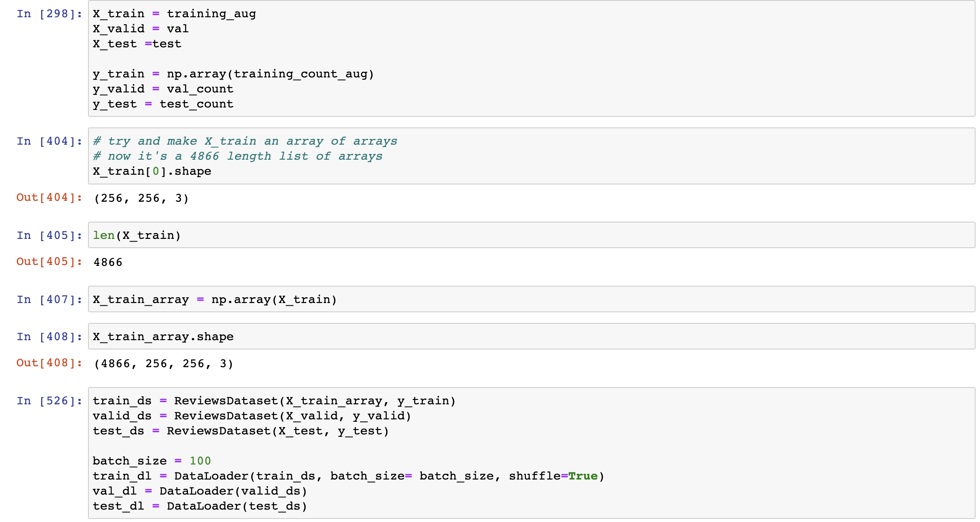Select the Out[405] result 4866

(x=107, y=261)
